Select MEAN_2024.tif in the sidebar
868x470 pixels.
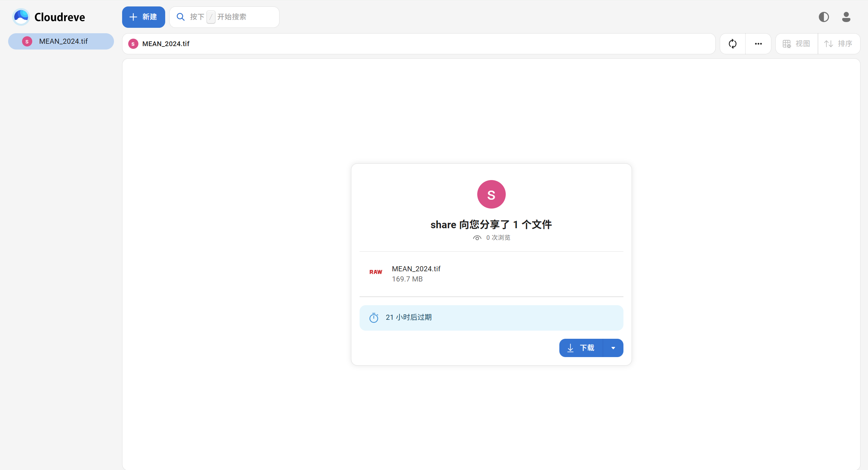[61, 41]
